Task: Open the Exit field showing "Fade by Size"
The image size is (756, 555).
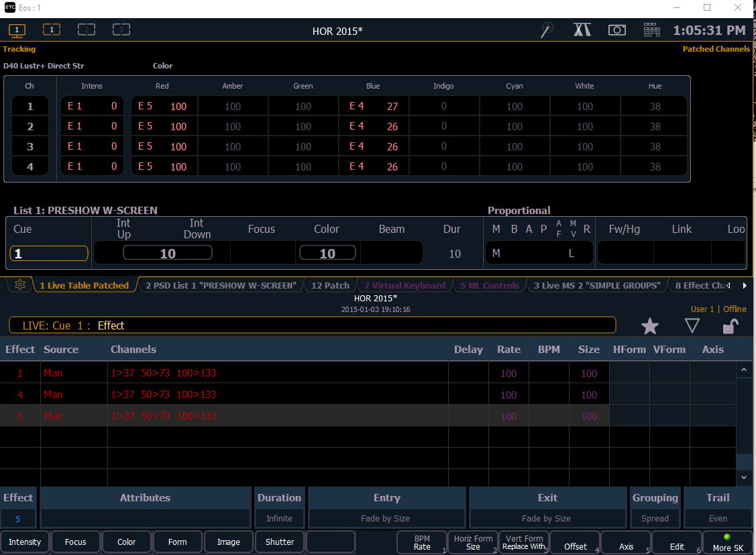Action: click(546, 519)
